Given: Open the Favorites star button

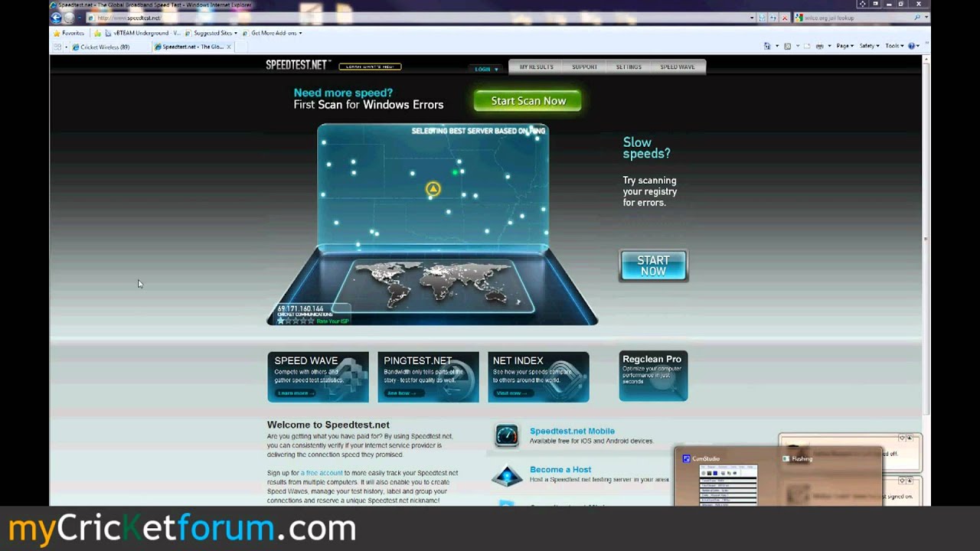Looking at the screenshot, I should [x=68, y=33].
